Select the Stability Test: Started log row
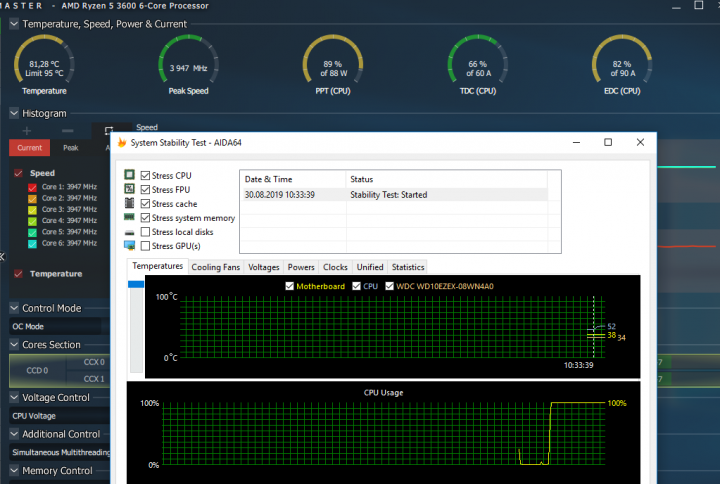Image resolution: width=720 pixels, height=484 pixels. click(394, 195)
